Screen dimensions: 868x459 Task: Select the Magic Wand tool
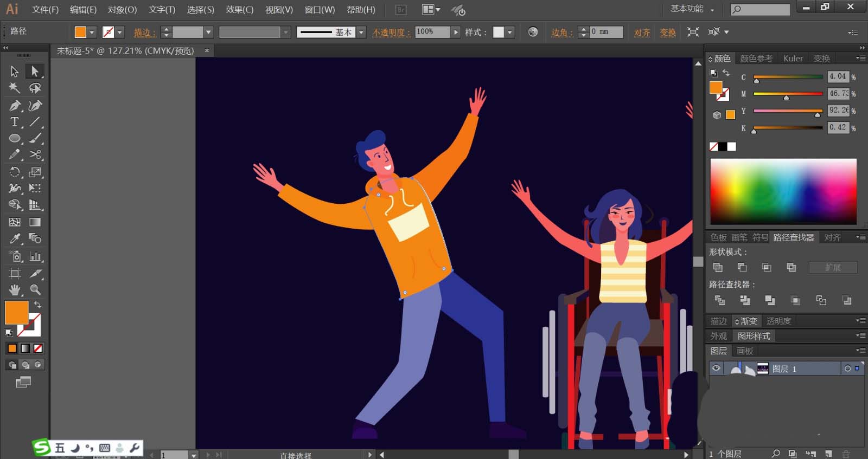(15, 88)
